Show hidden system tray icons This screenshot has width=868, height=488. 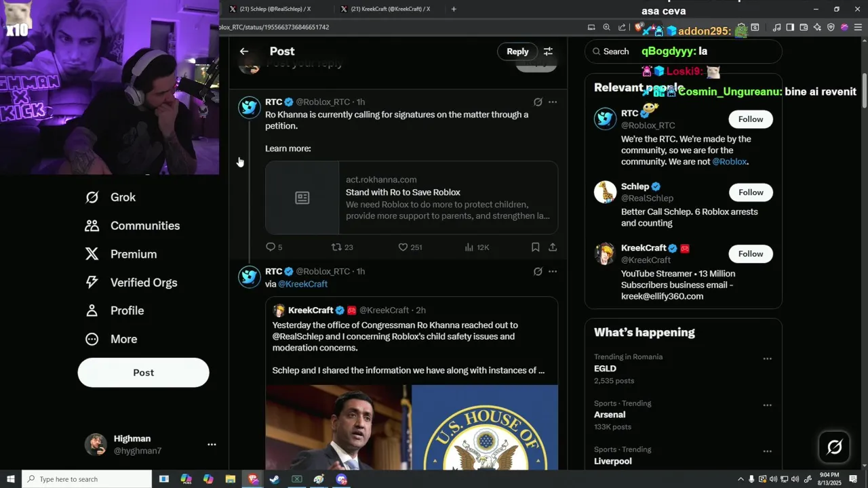[x=741, y=479]
